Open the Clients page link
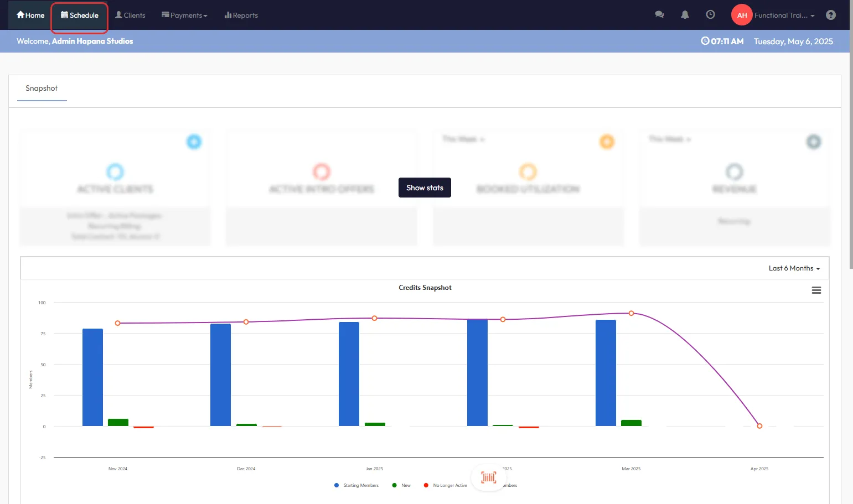 point(130,15)
